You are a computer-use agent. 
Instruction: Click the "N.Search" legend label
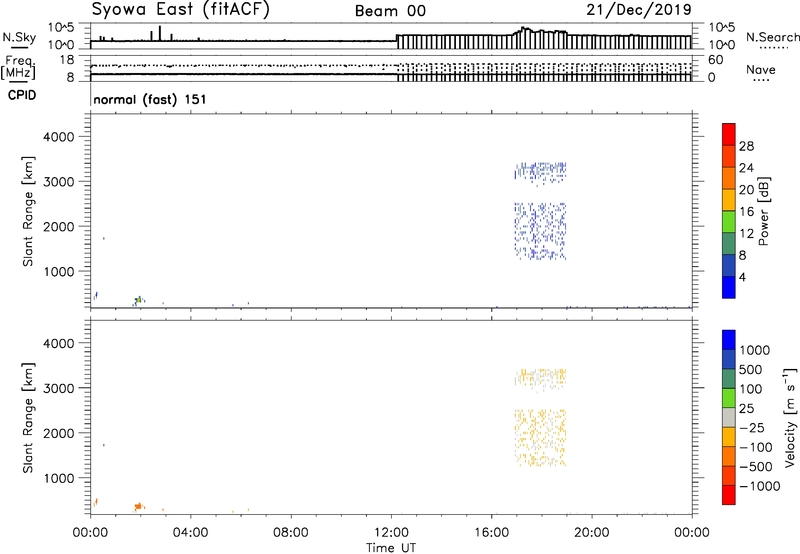click(x=772, y=37)
